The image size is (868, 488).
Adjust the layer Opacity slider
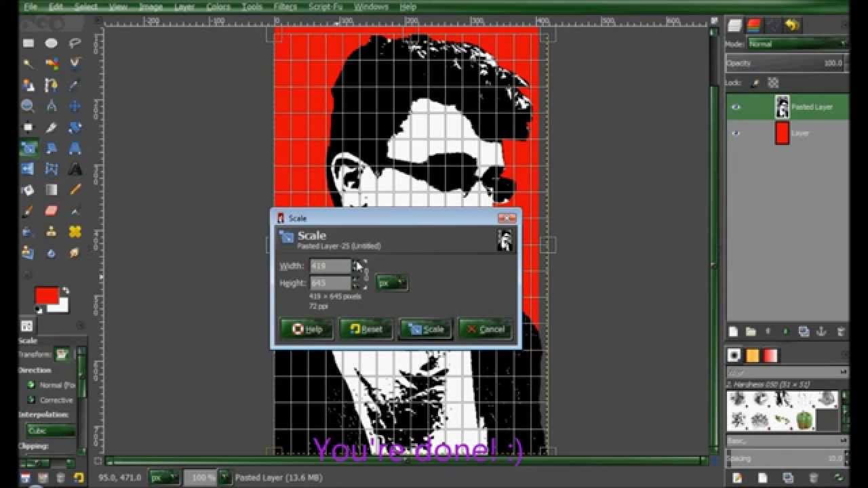(x=787, y=63)
